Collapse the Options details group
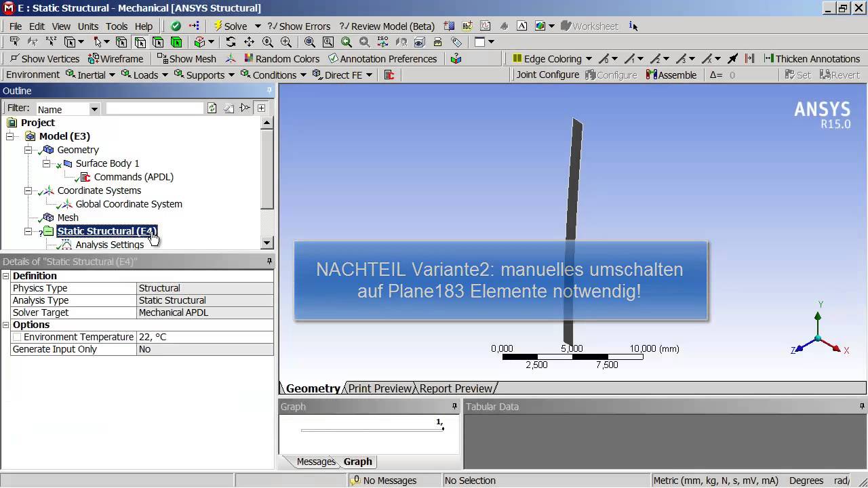Screen dimensions: 868x488 [6, 325]
